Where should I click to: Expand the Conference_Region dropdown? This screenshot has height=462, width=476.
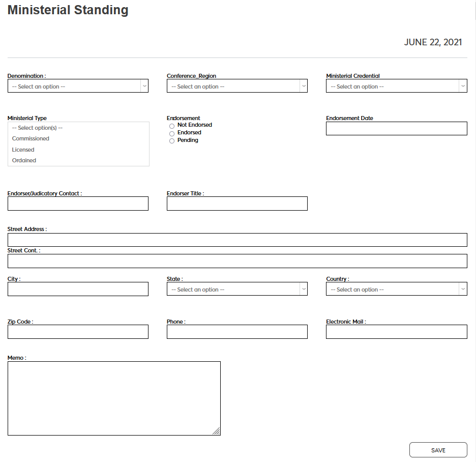[x=237, y=86]
